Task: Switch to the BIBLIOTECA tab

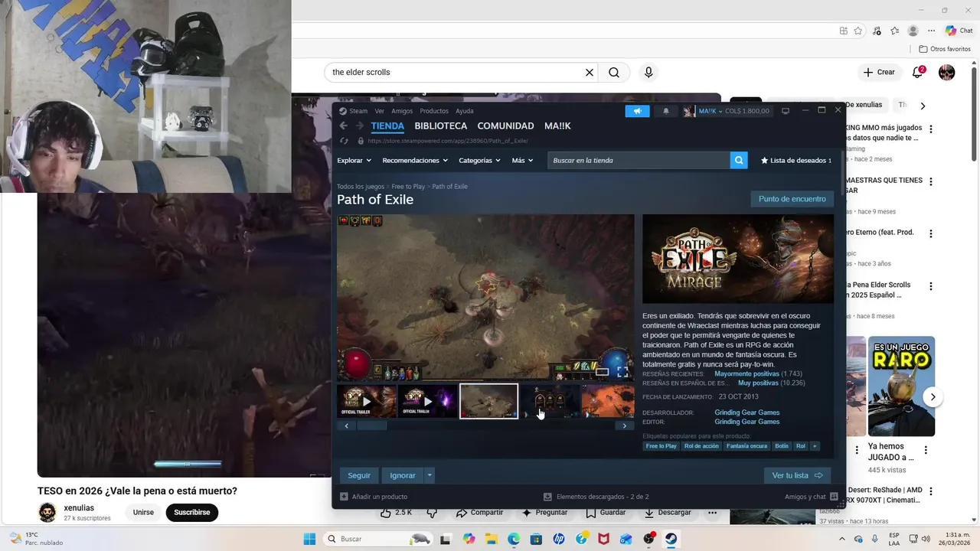Action: pyautogui.click(x=441, y=126)
